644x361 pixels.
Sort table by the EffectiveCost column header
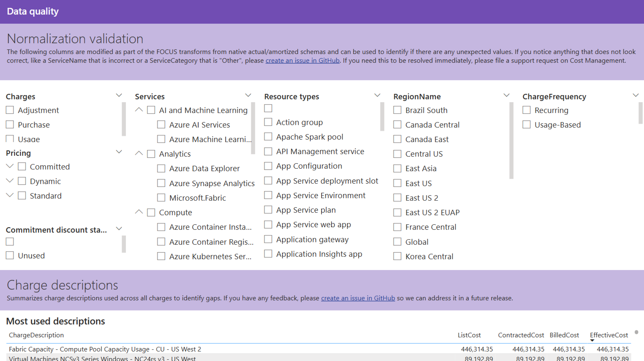click(609, 335)
